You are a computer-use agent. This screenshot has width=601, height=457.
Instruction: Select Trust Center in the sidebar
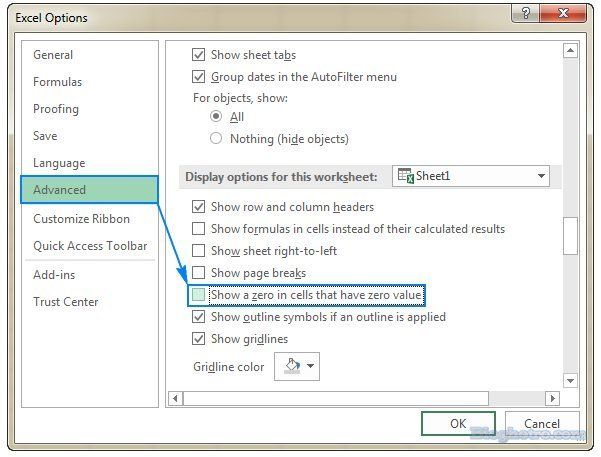pos(65,302)
